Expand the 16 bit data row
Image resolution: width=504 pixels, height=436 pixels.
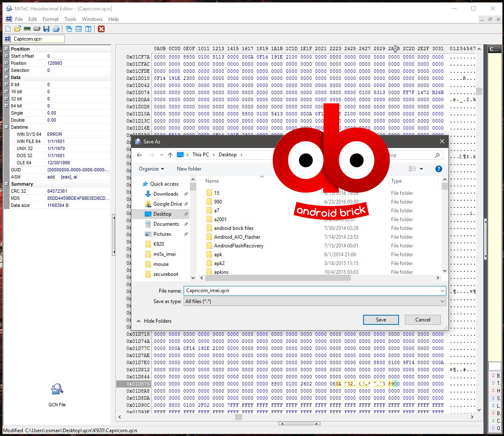[6, 92]
